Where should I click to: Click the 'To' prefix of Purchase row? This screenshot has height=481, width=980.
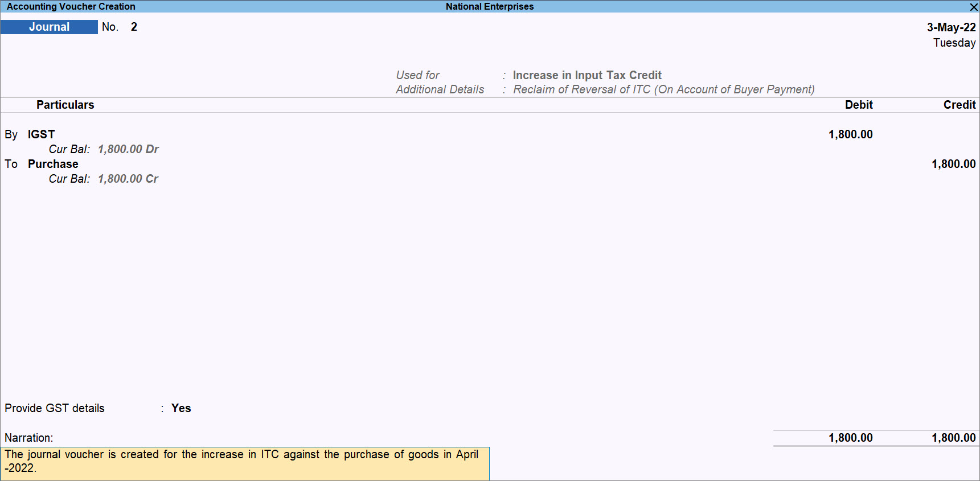point(11,164)
